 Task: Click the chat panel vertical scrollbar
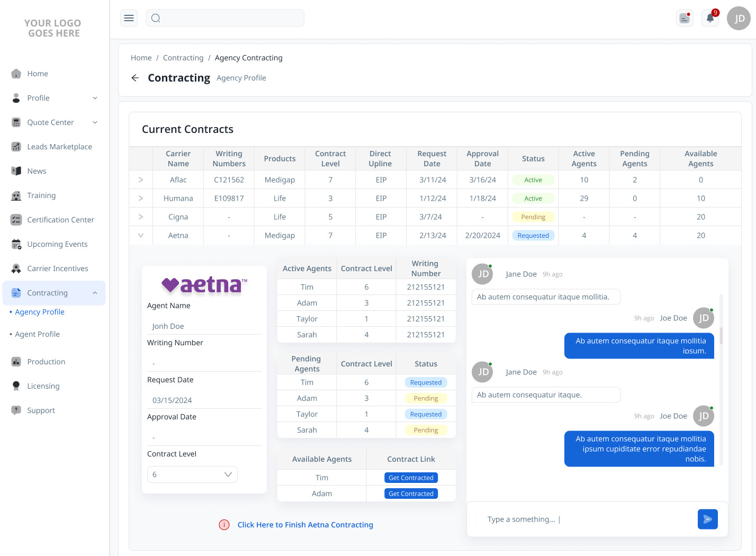coord(721,336)
